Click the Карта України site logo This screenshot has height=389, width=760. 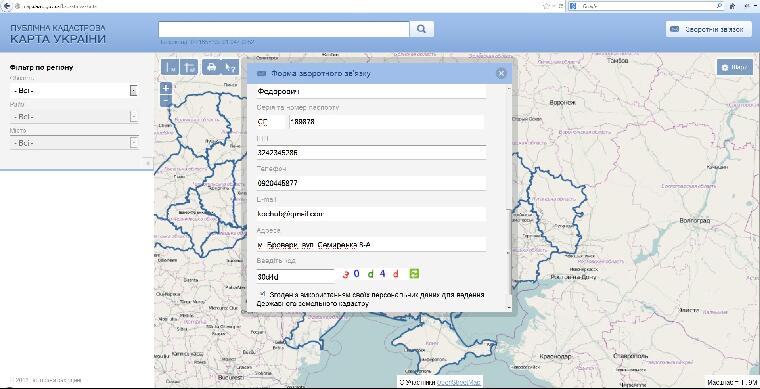[x=58, y=34]
